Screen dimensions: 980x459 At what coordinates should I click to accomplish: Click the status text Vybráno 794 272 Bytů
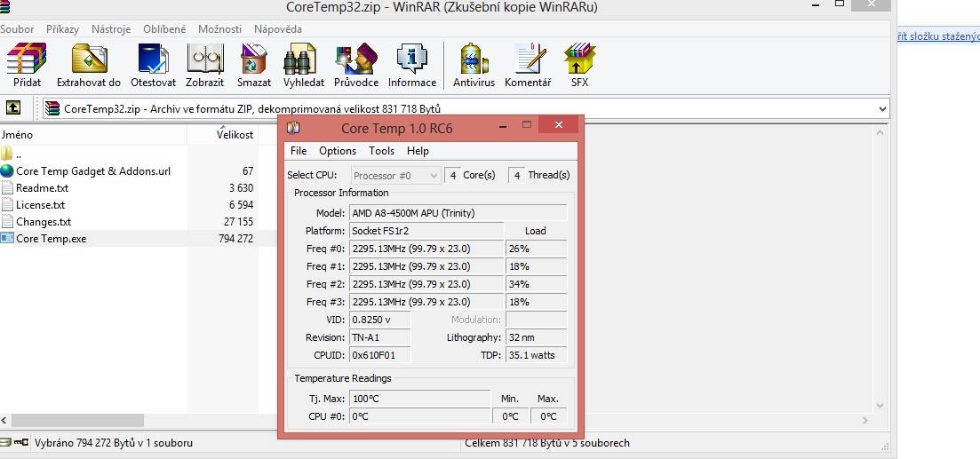tap(114, 443)
